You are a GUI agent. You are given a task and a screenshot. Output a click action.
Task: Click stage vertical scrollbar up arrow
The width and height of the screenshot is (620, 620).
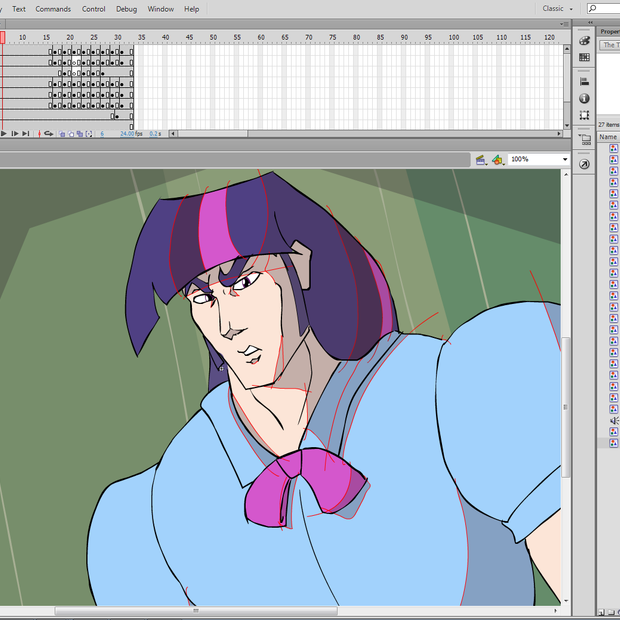coord(565,174)
